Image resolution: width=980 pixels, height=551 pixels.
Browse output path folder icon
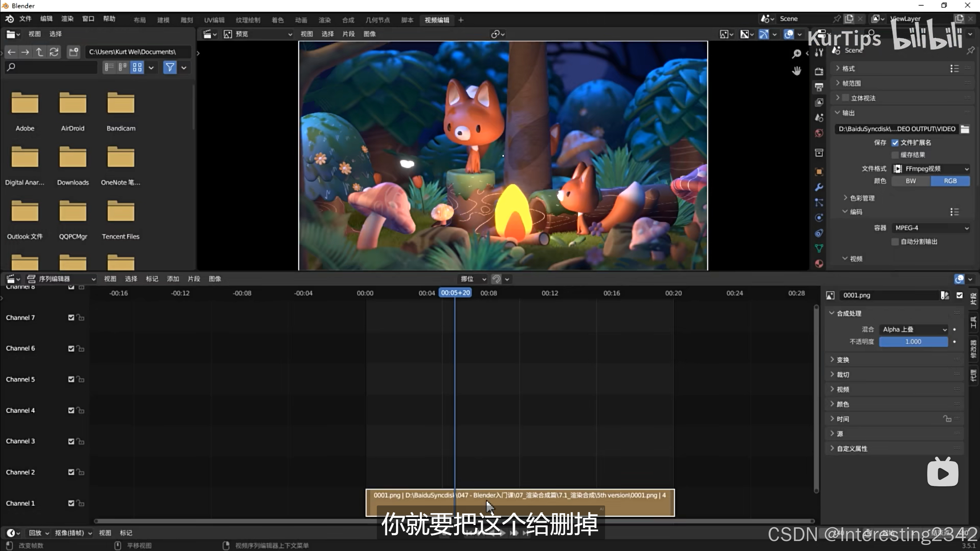point(965,129)
